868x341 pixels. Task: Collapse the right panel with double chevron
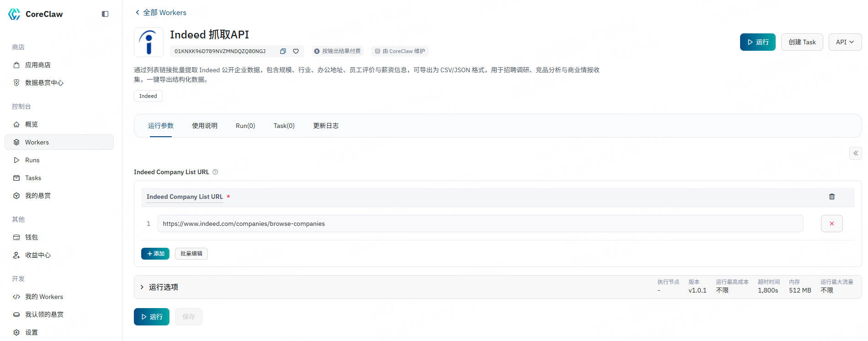click(855, 153)
